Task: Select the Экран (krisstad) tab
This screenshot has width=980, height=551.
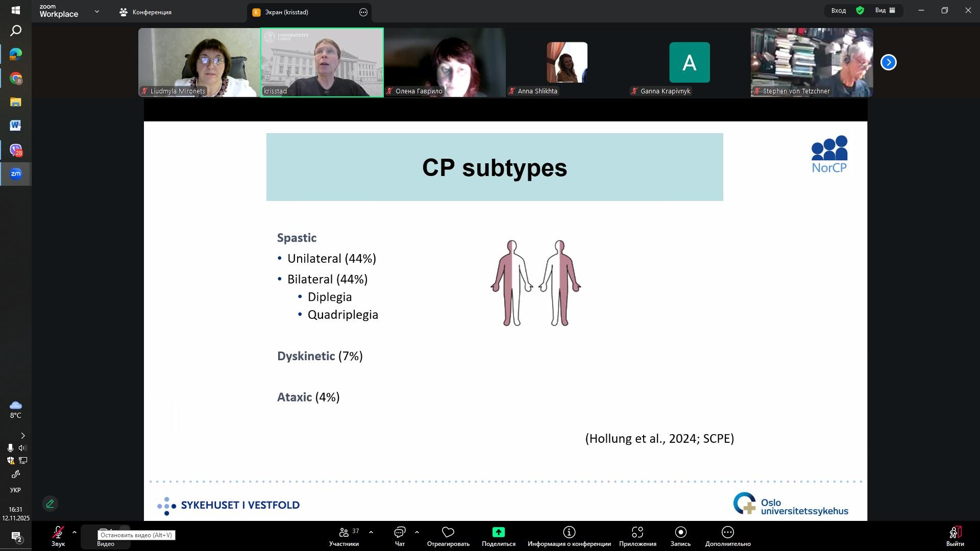Action: point(287,12)
